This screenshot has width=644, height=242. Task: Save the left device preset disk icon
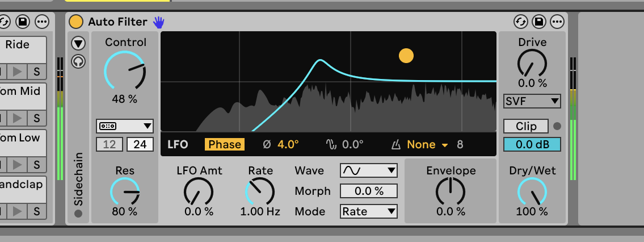[23, 22]
